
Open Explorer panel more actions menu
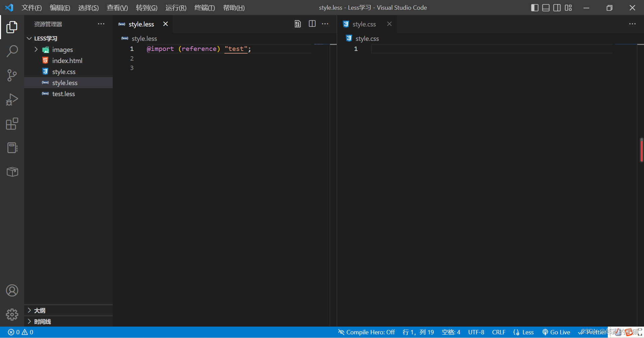pyautogui.click(x=101, y=24)
